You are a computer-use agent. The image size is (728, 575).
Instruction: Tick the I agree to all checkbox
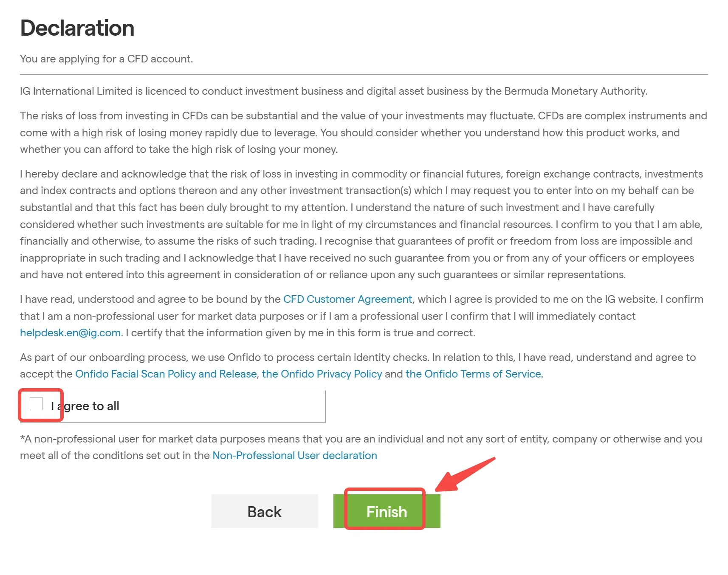coord(36,404)
